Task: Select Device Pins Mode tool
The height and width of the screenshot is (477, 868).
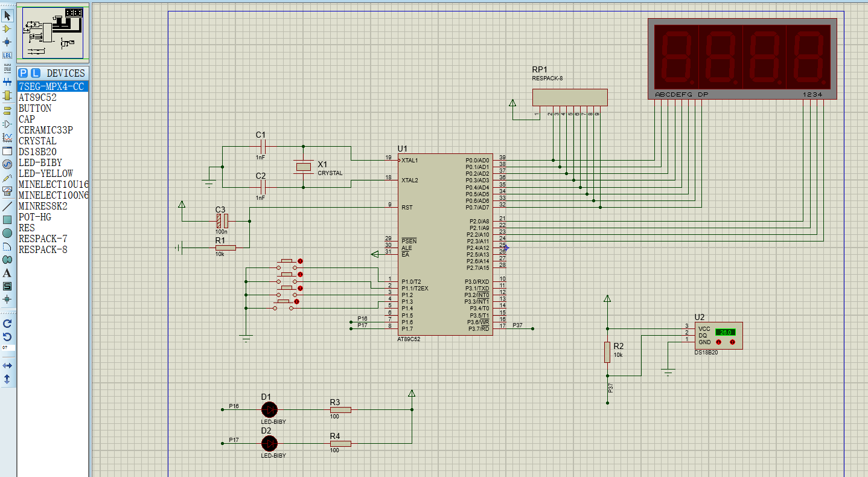Action: pyautogui.click(x=7, y=124)
